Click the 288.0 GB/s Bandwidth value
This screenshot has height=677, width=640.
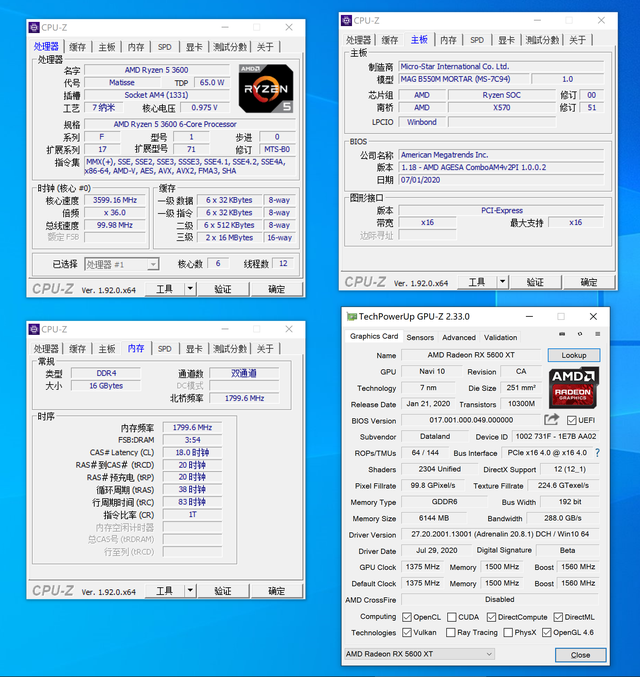(x=563, y=518)
